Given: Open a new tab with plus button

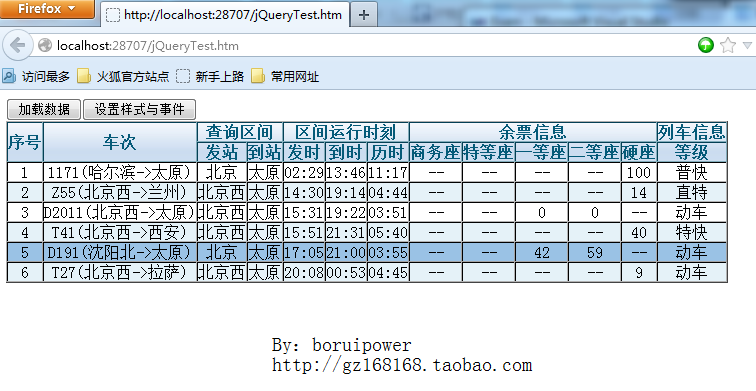Looking at the screenshot, I should click(x=364, y=15).
